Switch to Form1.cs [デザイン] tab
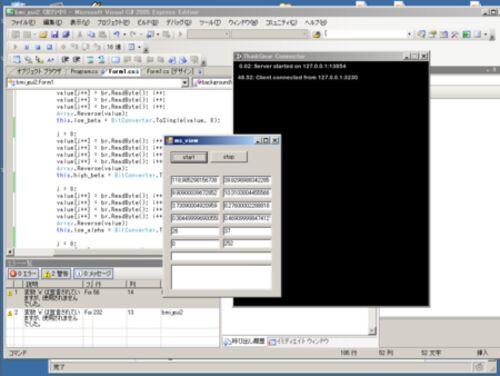 [170, 71]
